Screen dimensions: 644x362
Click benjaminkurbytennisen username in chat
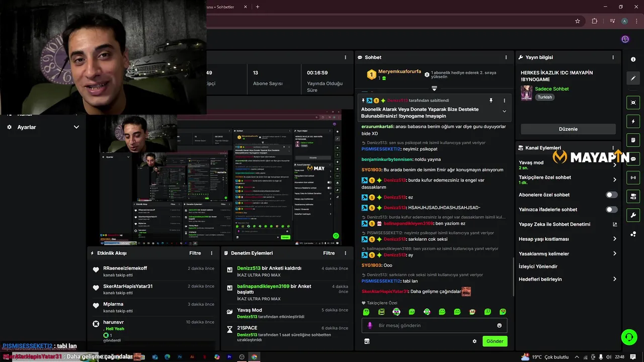[387, 159]
